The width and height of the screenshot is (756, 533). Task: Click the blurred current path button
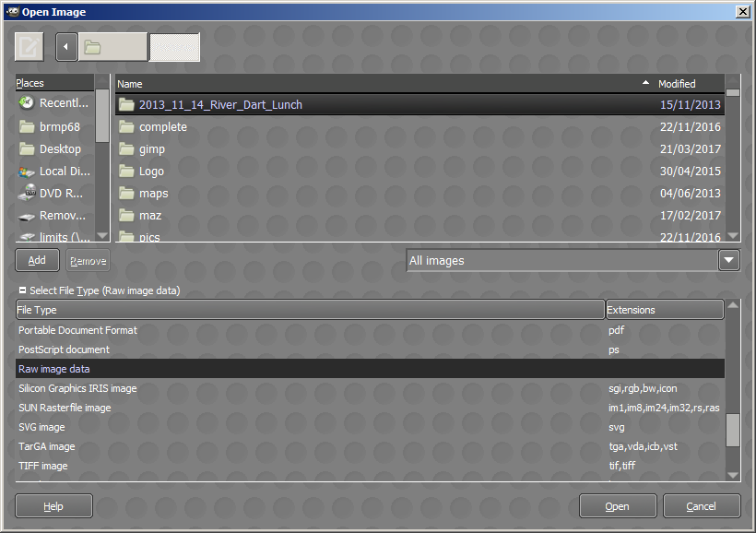pos(174,47)
